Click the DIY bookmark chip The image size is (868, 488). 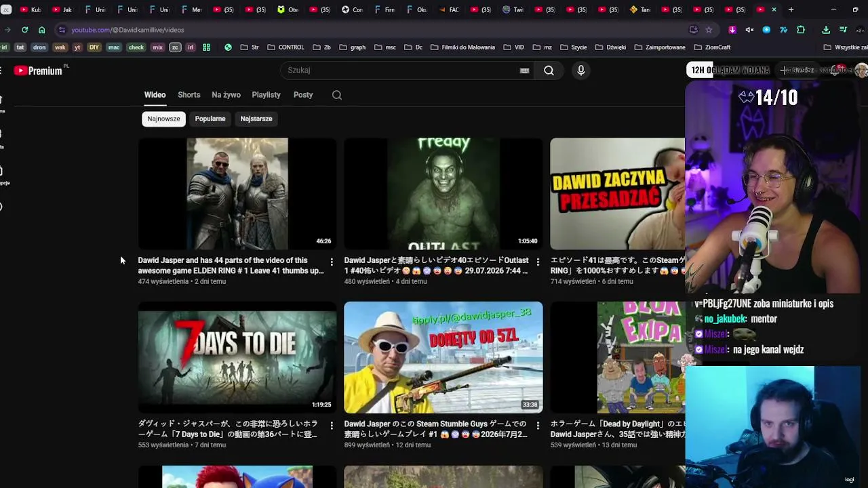94,47
